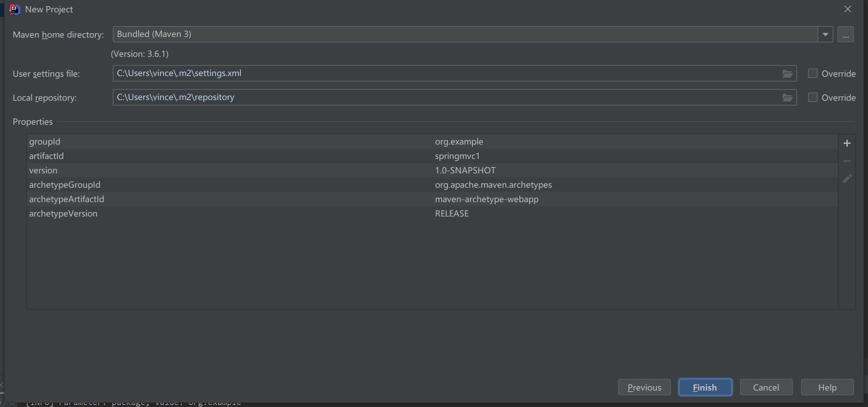Click the folder icon for local repository

(787, 97)
